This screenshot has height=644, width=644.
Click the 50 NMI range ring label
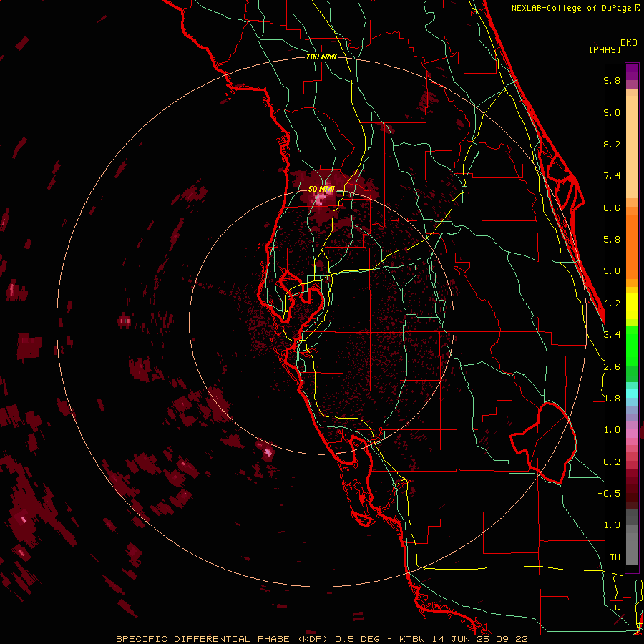coord(321,189)
